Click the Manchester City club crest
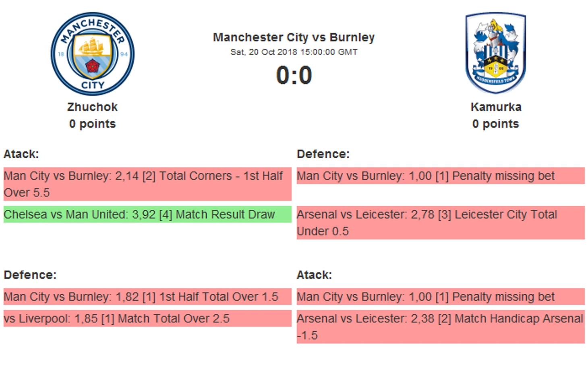Screen dimensions: 588x386 [x=93, y=54]
